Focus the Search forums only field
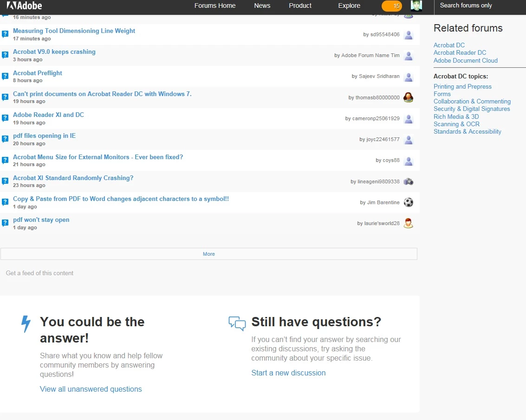The image size is (526, 420). (480, 6)
